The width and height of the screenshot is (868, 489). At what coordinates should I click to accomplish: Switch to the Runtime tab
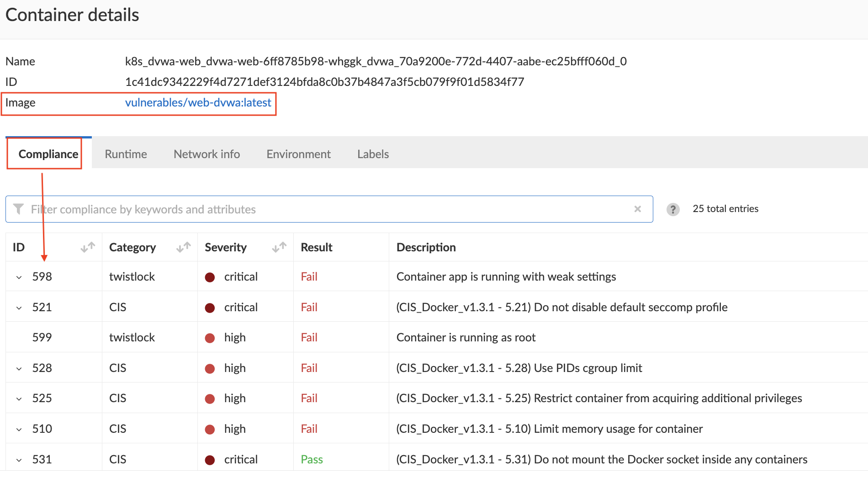tap(126, 154)
